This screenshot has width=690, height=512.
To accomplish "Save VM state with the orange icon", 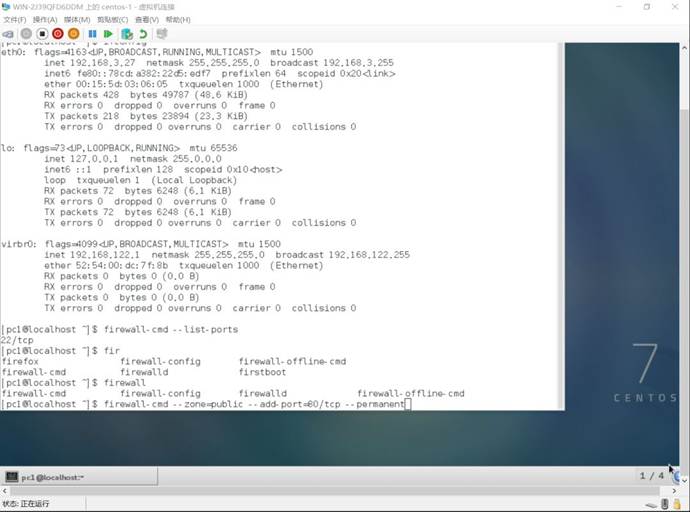I will (x=73, y=34).
